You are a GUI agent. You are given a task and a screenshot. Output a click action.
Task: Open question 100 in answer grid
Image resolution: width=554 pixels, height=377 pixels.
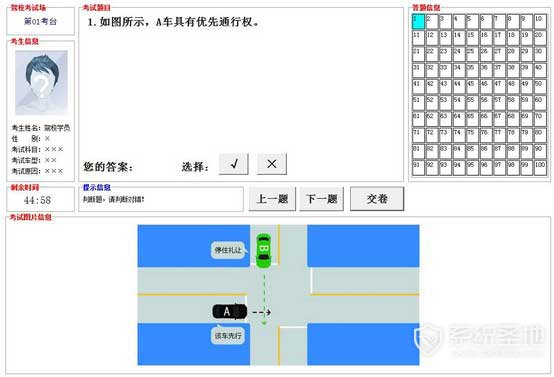click(540, 168)
